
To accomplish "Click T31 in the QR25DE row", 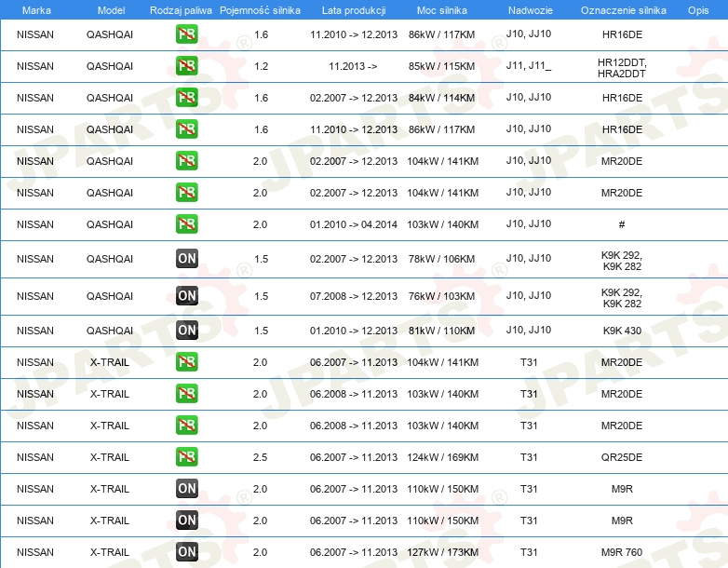I will [x=529, y=457].
